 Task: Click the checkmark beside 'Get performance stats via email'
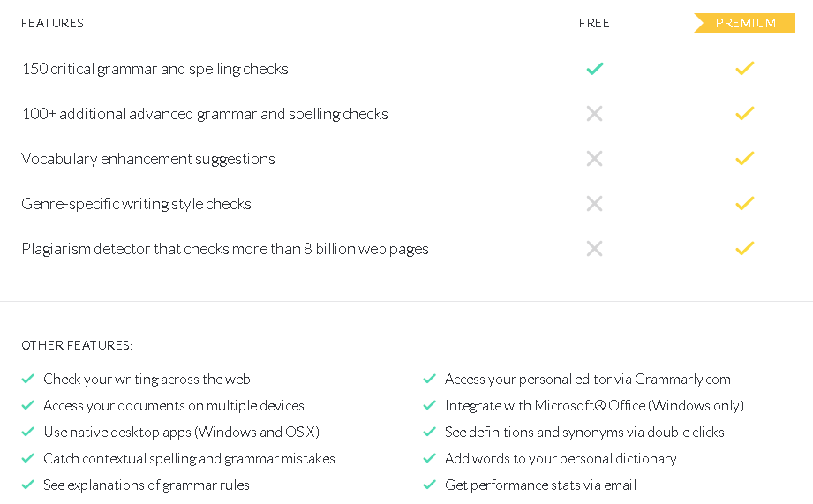[429, 485]
